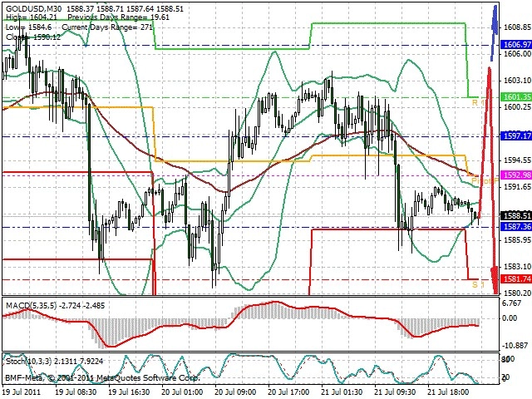Select the current price label 1588.51
This screenshot has height=399, width=532.
point(516,216)
